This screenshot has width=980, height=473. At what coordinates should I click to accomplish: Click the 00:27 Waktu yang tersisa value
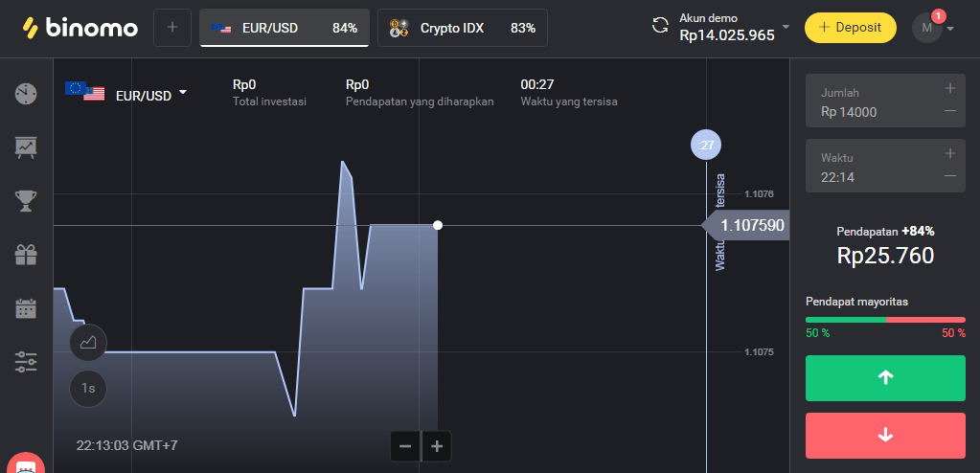(x=536, y=84)
